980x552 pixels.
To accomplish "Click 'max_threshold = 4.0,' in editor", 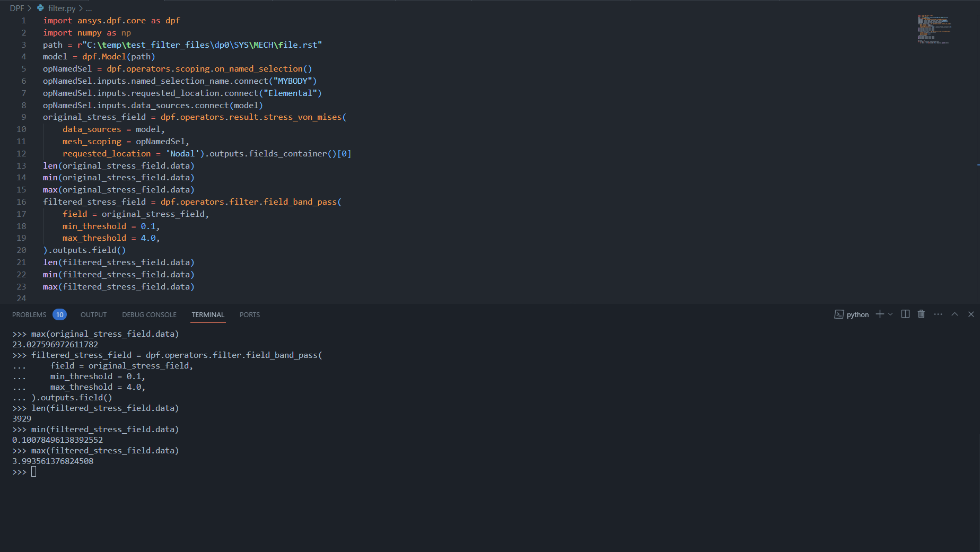I will point(111,238).
